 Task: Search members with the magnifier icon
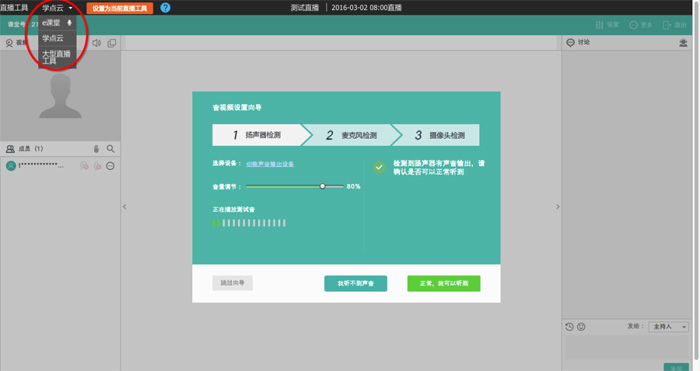tap(110, 149)
